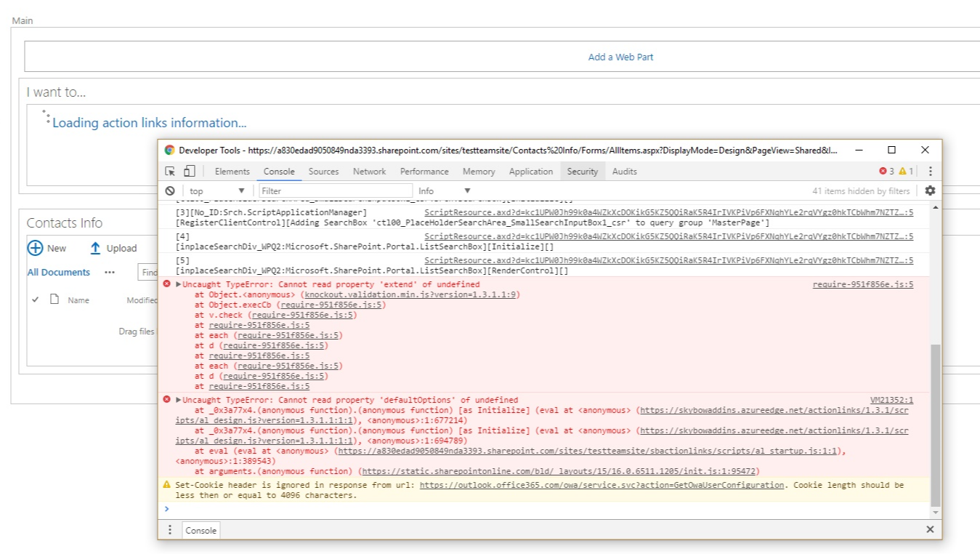Expand the 'defaultOptions' TypeError stack trace
Screen dimensions: 980x554
point(179,400)
